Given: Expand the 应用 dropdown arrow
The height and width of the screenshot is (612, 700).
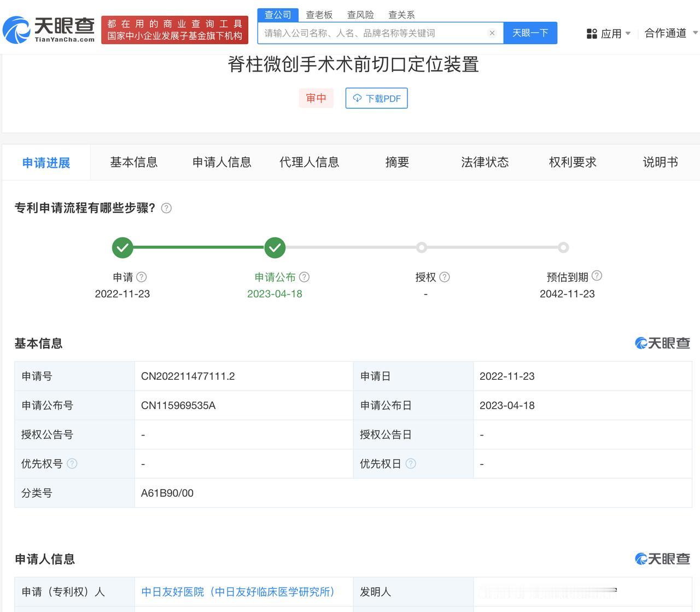Looking at the screenshot, I should [628, 34].
